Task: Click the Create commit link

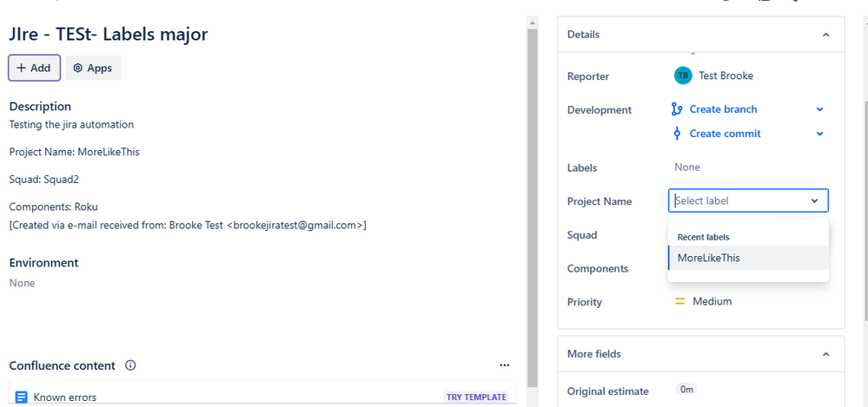Action: point(725,134)
